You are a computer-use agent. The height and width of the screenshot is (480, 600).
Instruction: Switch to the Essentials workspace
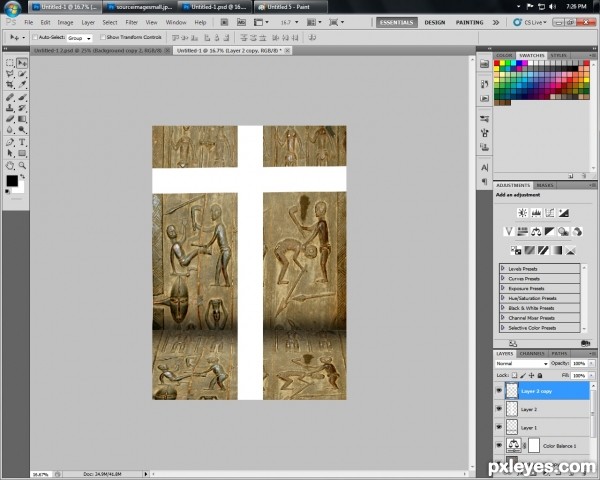[x=396, y=22]
